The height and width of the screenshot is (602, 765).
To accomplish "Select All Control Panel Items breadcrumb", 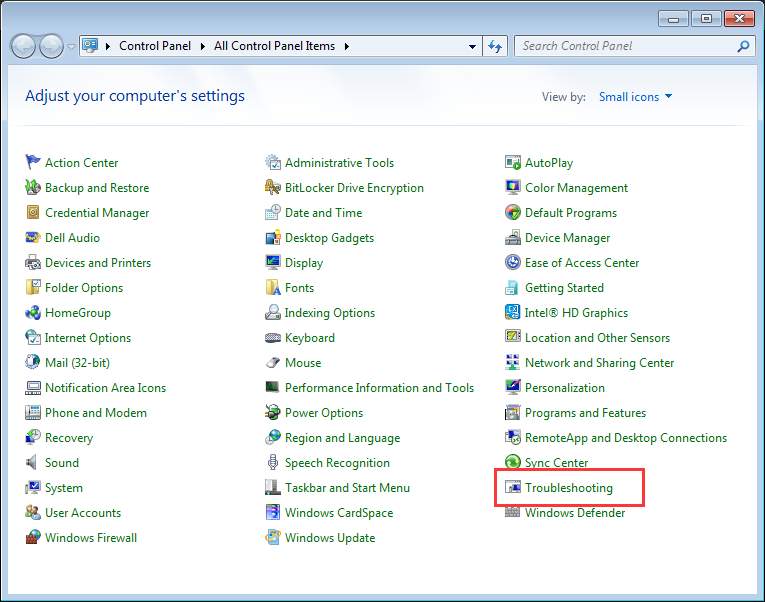I will coord(275,46).
